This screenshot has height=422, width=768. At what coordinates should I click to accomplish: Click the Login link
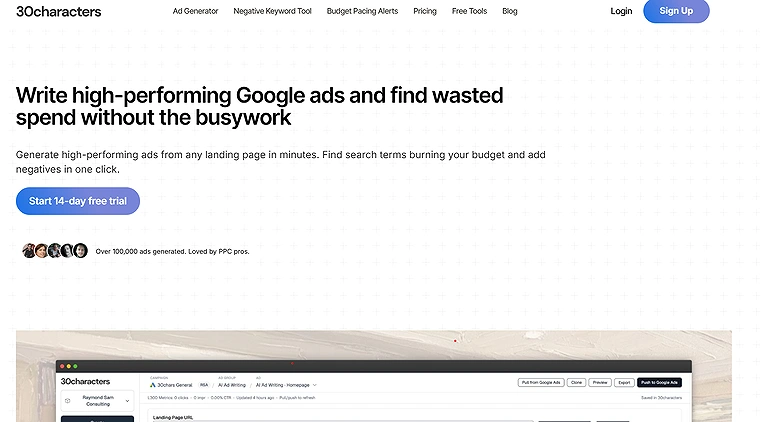(x=621, y=11)
